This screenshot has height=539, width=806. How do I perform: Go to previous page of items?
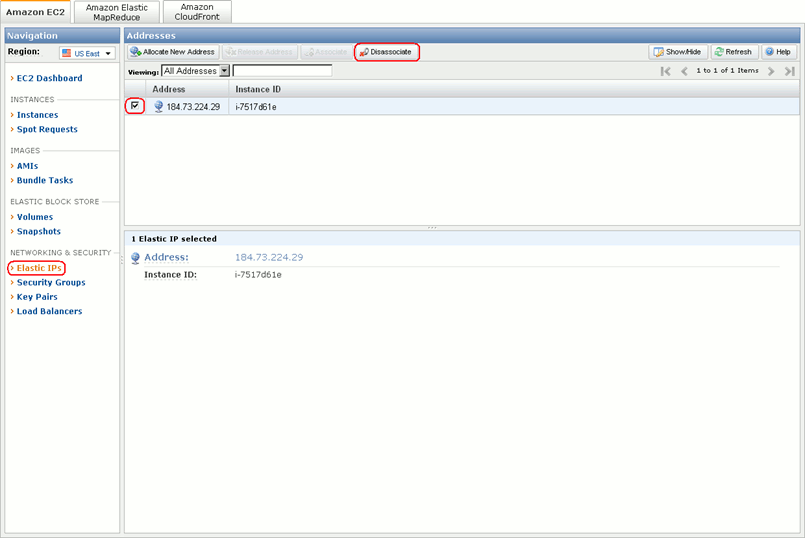point(684,71)
